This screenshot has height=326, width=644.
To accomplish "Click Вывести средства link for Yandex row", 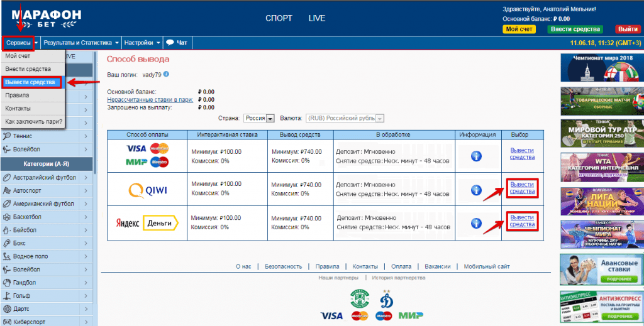I will (x=523, y=221).
